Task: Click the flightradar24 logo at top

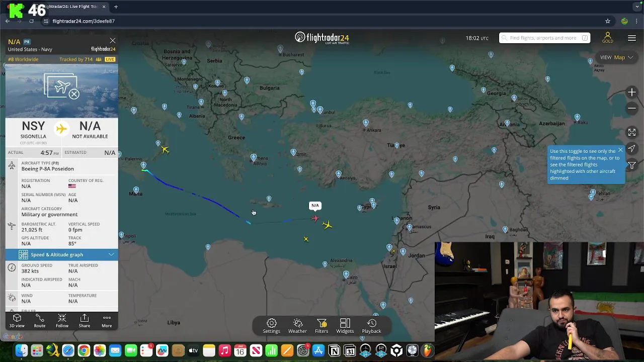Action: (x=321, y=38)
